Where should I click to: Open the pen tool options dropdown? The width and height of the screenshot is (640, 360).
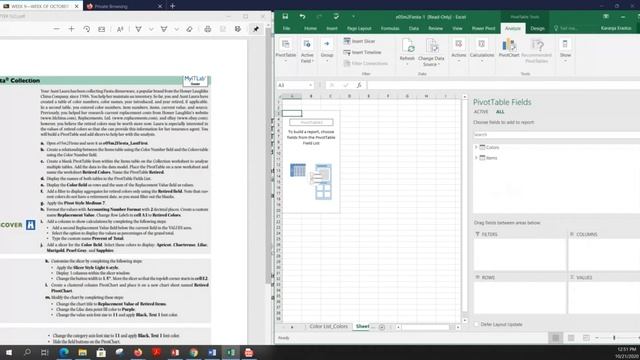point(151,29)
